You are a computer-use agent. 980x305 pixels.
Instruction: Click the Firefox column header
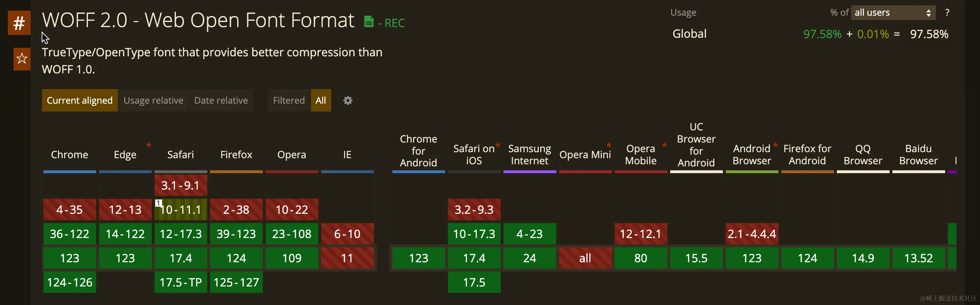click(236, 155)
